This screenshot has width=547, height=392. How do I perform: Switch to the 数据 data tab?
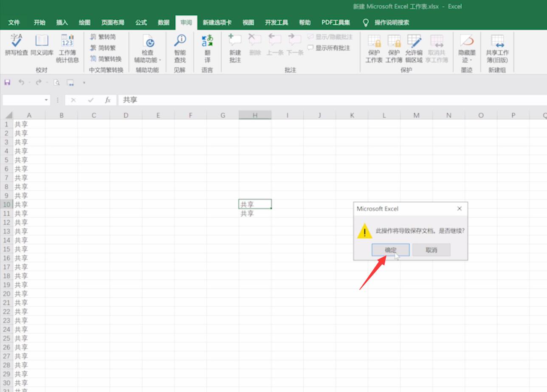click(164, 23)
